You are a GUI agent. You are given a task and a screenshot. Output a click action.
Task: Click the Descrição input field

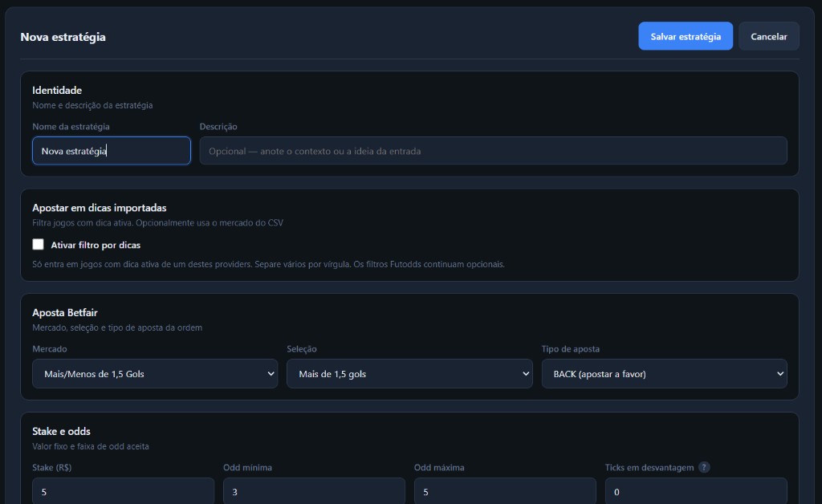coord(493,151)
